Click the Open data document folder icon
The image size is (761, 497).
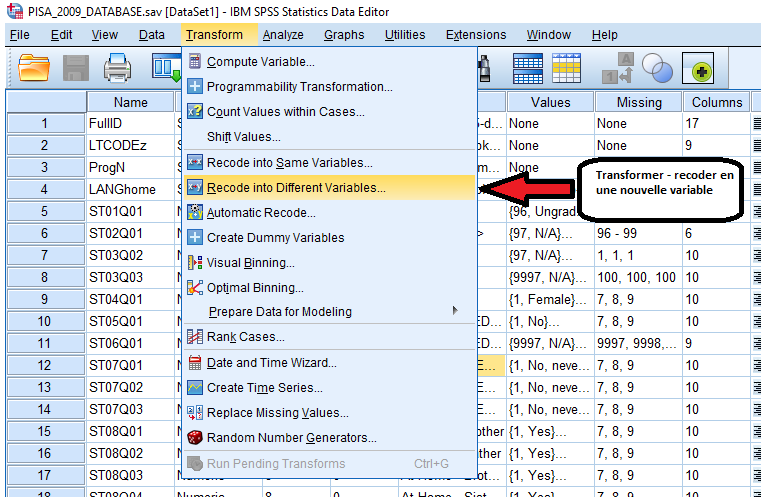point(34,68)
